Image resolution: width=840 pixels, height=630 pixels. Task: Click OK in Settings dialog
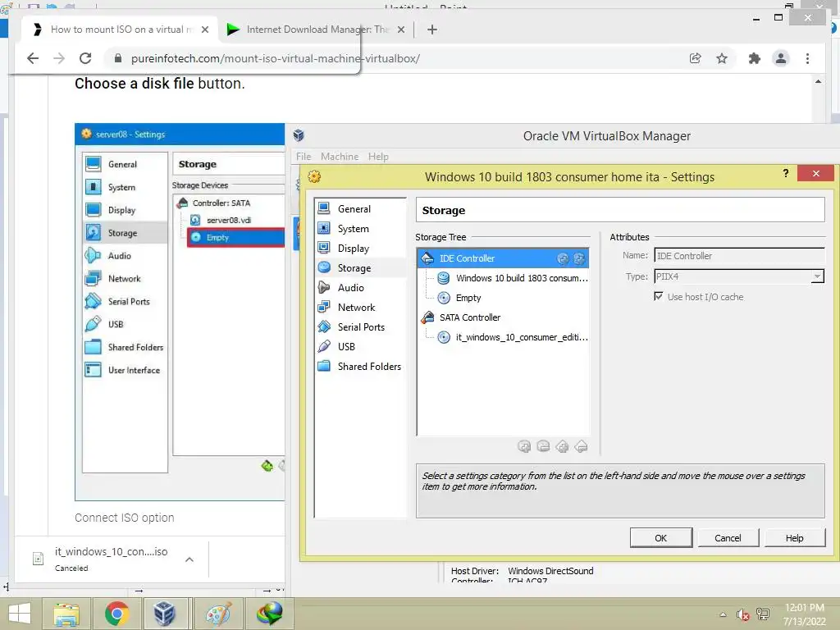(x=661, y=538)
